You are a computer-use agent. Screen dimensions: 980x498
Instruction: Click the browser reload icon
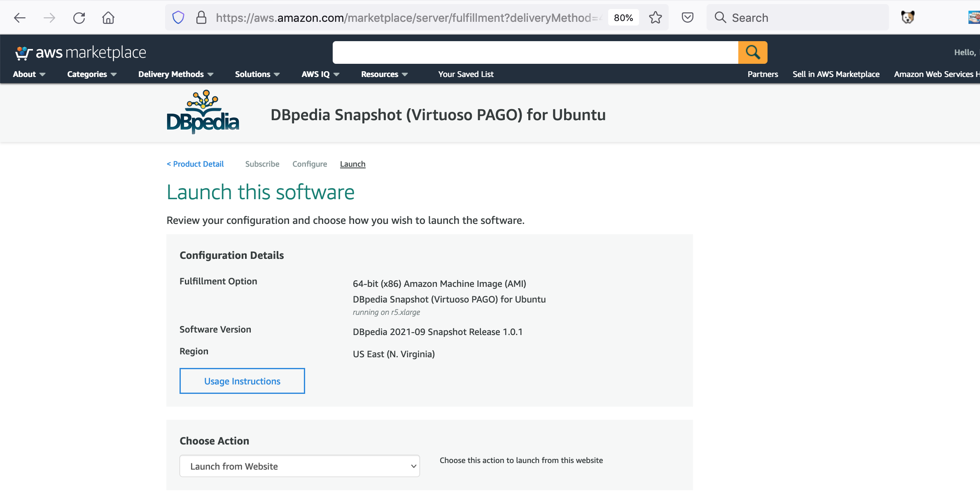coord(79,18)
